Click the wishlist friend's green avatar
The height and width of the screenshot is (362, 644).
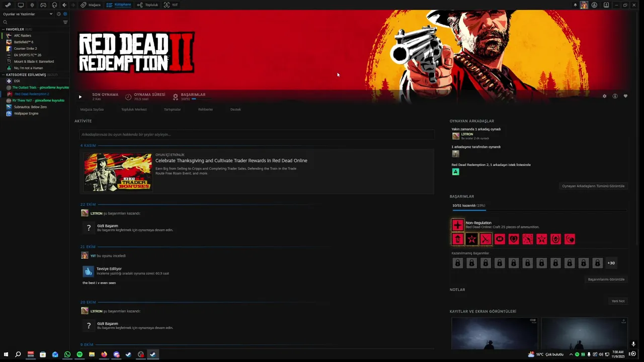coord(455,171)
